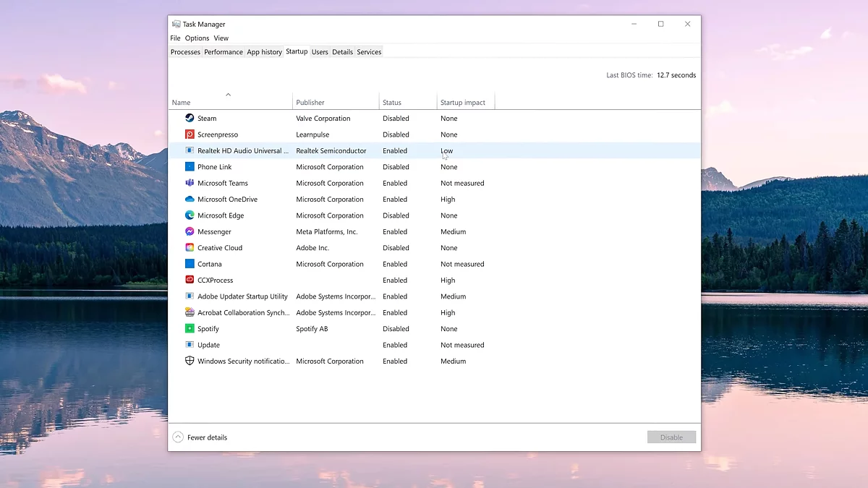Click the Microsoft Teams icon
The image size is (868, 488).
[190, 183]
